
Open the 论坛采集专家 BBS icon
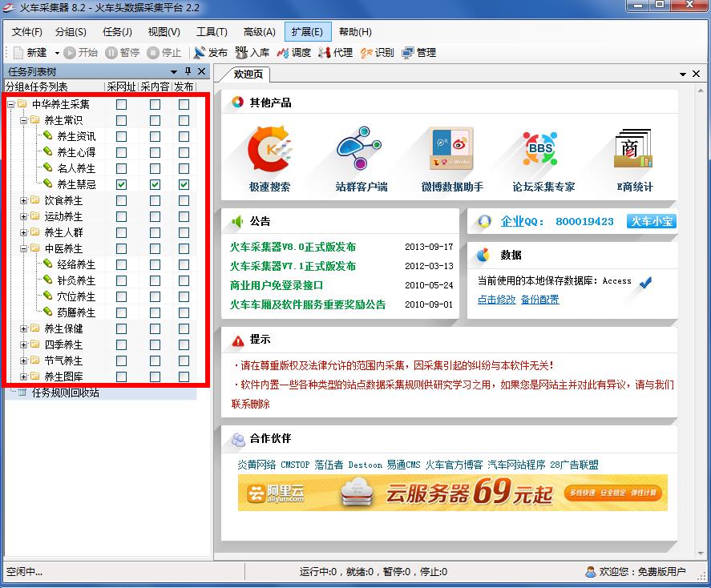point(540,148)
